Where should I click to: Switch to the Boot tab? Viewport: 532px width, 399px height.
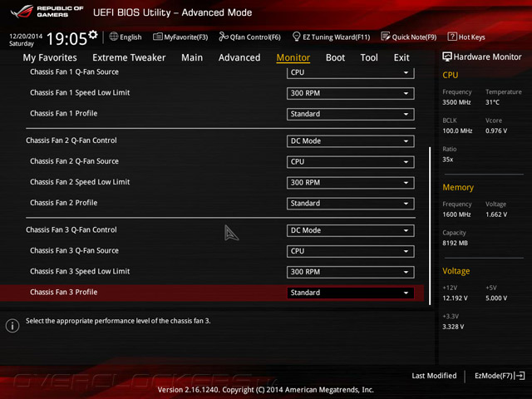coord(335,57)
